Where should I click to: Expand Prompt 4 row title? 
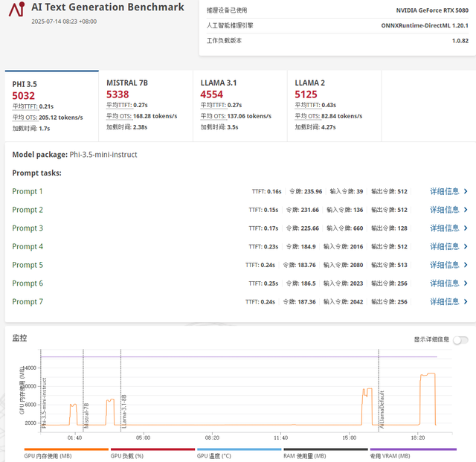pos(28,247)
